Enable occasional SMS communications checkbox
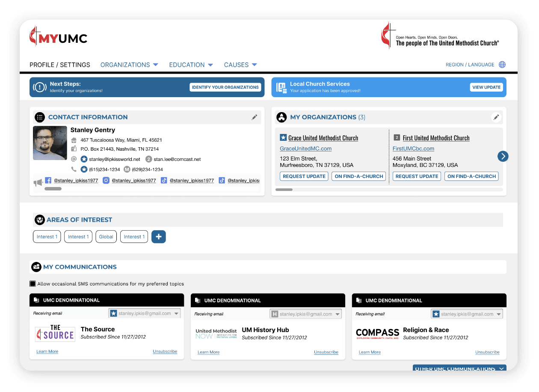Screen dimensions: 539x392 tap(33, 283)
